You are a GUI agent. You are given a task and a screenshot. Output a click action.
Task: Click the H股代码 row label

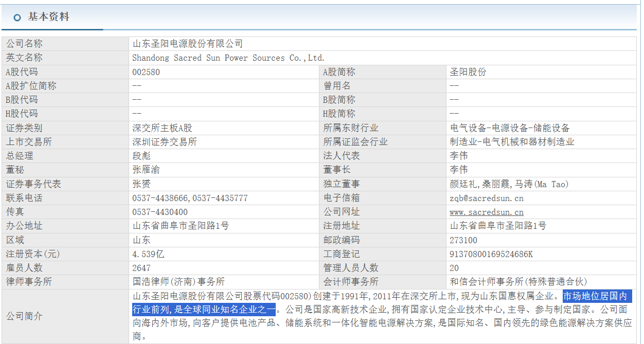(22, 114)
